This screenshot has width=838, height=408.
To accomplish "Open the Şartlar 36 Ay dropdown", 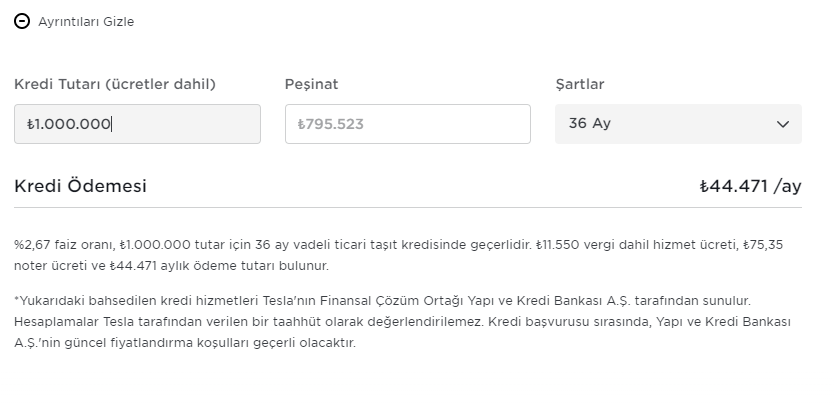I will [678, 124].
